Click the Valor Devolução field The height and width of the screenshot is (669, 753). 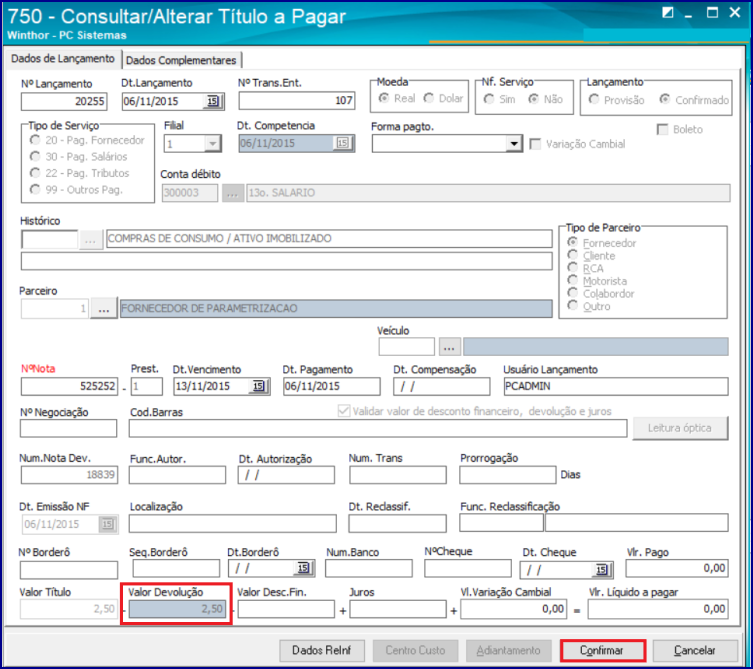[x=177, y=609]
